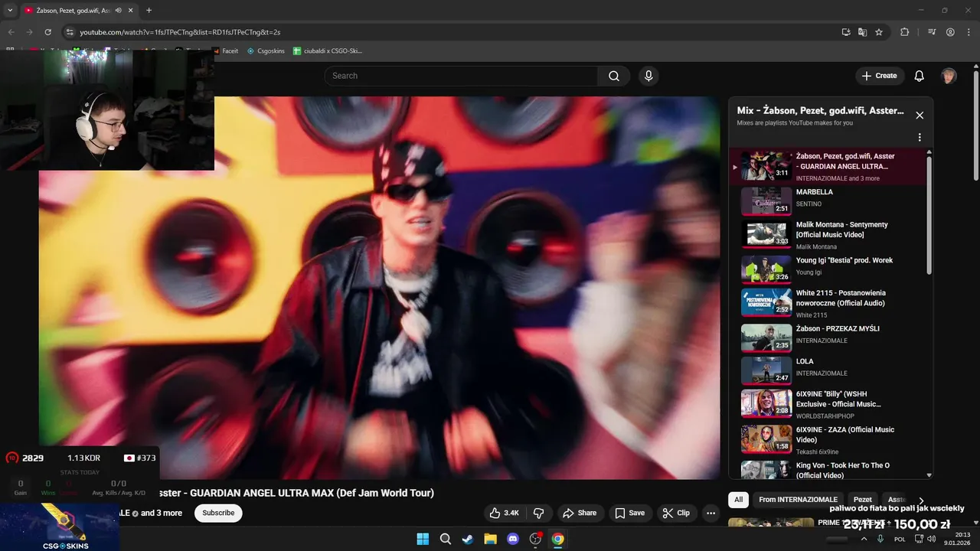The image size is (980, 551).
Task: Focus the YouTube Search field
Action: [x=461, y=76]
